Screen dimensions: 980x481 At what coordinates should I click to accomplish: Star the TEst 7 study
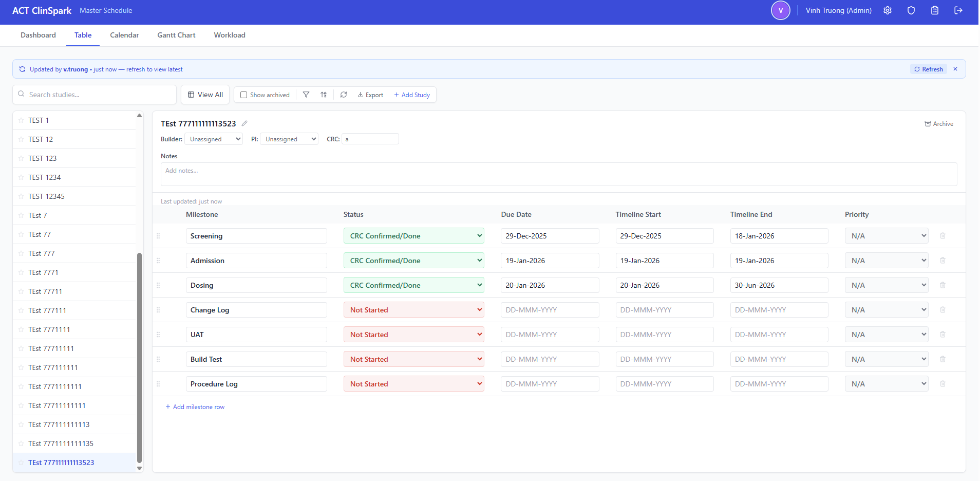(21, 215)
